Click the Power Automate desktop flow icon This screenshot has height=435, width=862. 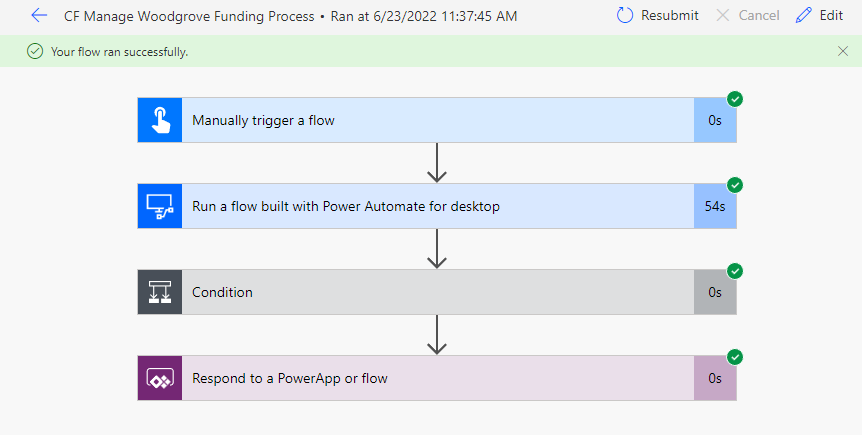160,206
